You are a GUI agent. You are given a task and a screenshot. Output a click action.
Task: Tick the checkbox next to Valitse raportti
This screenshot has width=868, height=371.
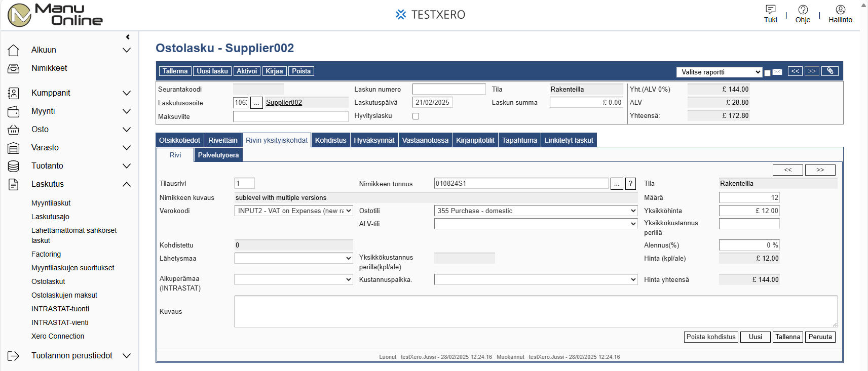[x=767, y=73]
